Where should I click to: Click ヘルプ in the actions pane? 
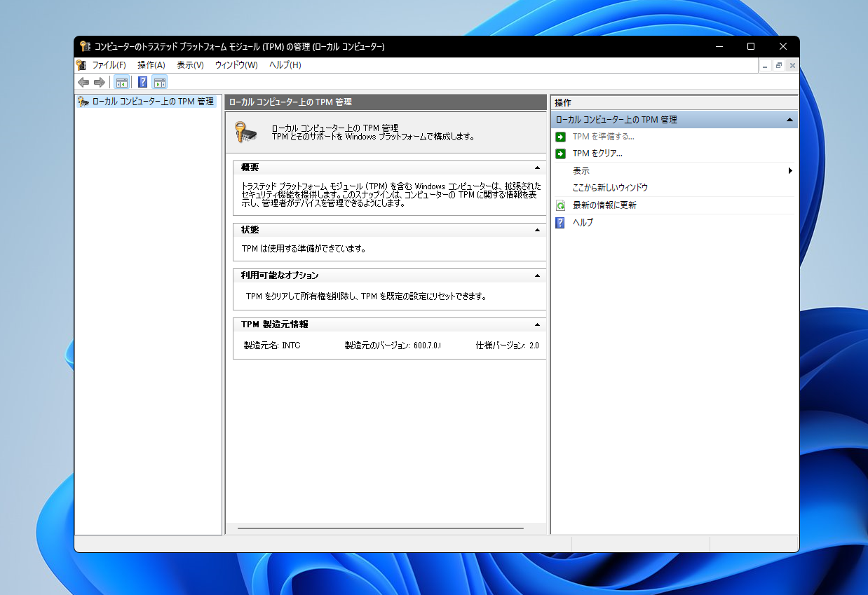[x=583, y=223]
